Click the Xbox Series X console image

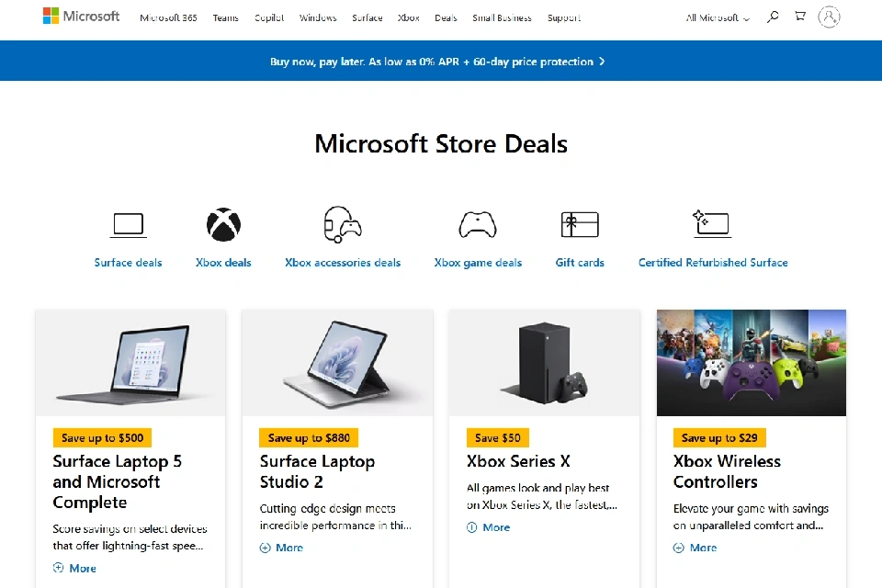click(544, 363)
